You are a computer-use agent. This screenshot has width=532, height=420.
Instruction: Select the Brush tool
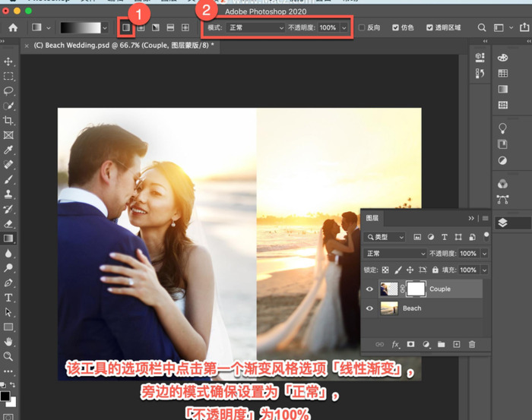pyautogui.click(x=8, y=179)
